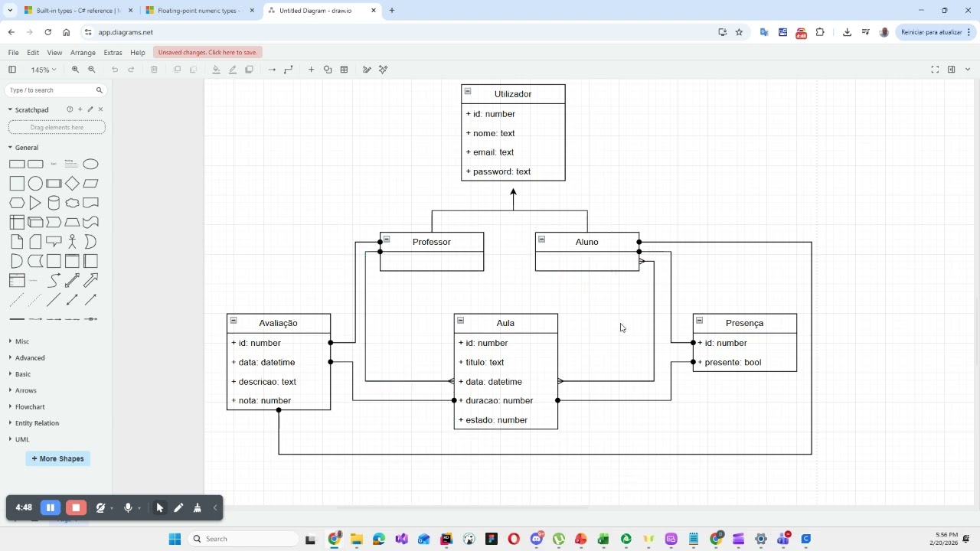Expand the Advanced shapes section

[x=27, y=358]
